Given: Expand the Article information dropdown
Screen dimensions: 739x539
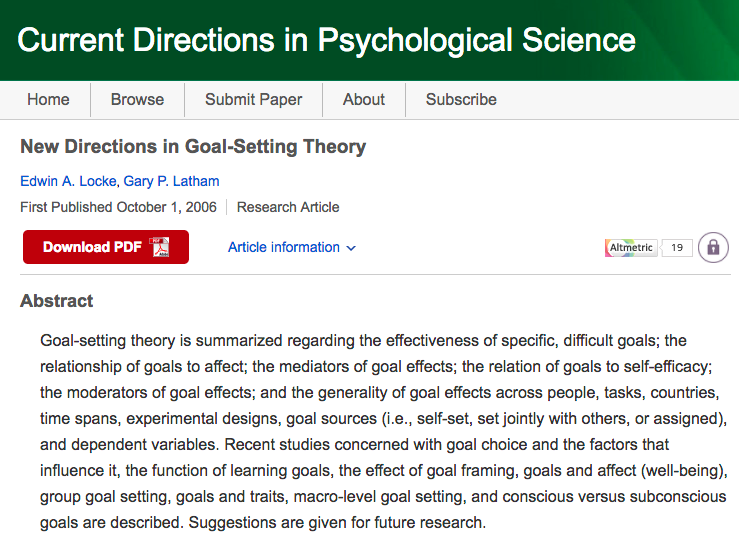Looking at the screenshot, I should pyautogui.click(x=284, y=247).
